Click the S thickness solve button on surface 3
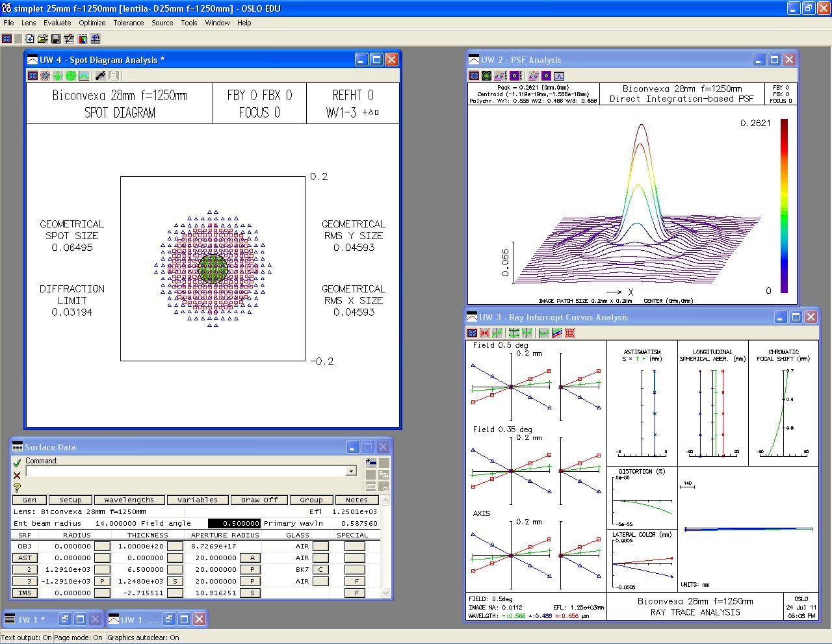832x644 pixels. pyautogui.click(x=175, y=581)
